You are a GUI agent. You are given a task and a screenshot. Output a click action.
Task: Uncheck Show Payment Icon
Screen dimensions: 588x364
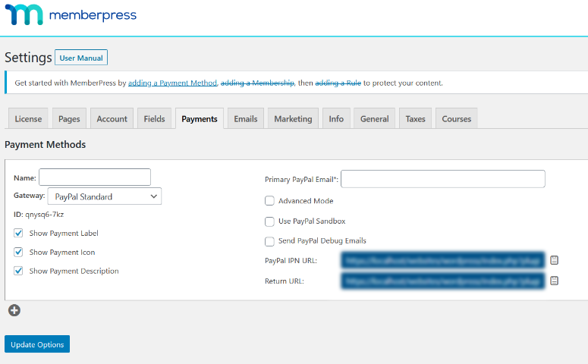pos(18,252)
